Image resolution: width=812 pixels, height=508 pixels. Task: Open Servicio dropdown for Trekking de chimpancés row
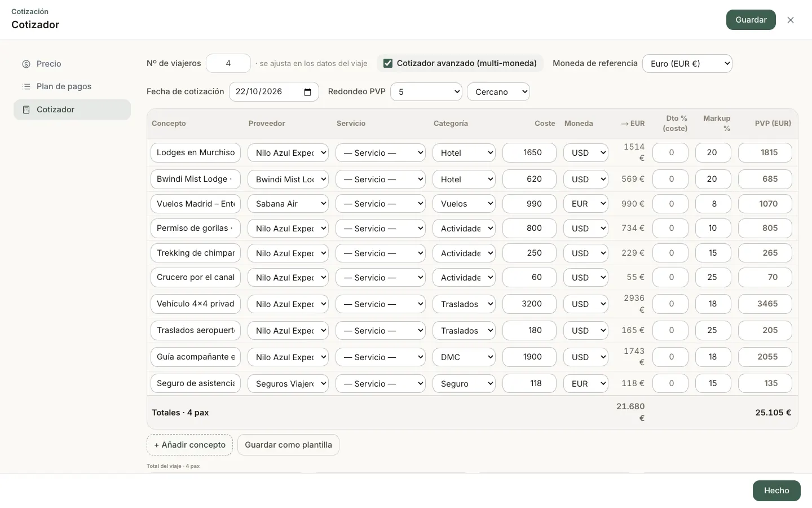pos(381,253)
